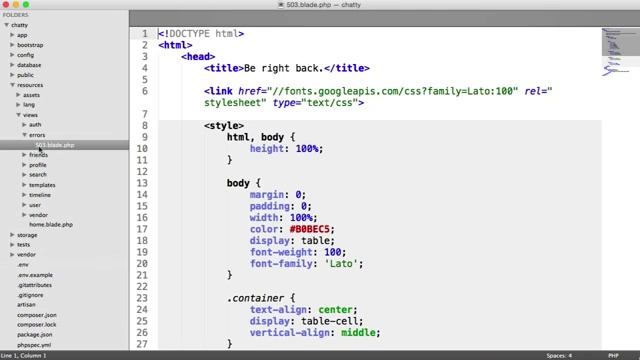Expand the profile folder arrow
Screen dimensions: 640x360
tap(24, 165)
